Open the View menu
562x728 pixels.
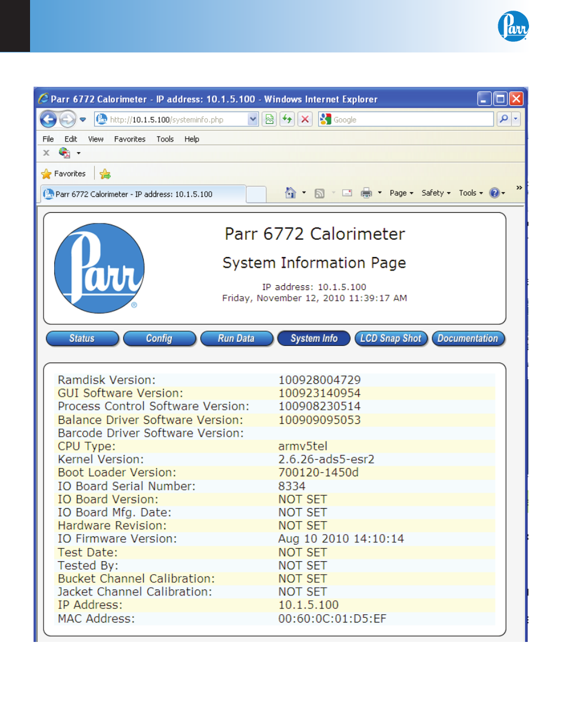point(96,139)
